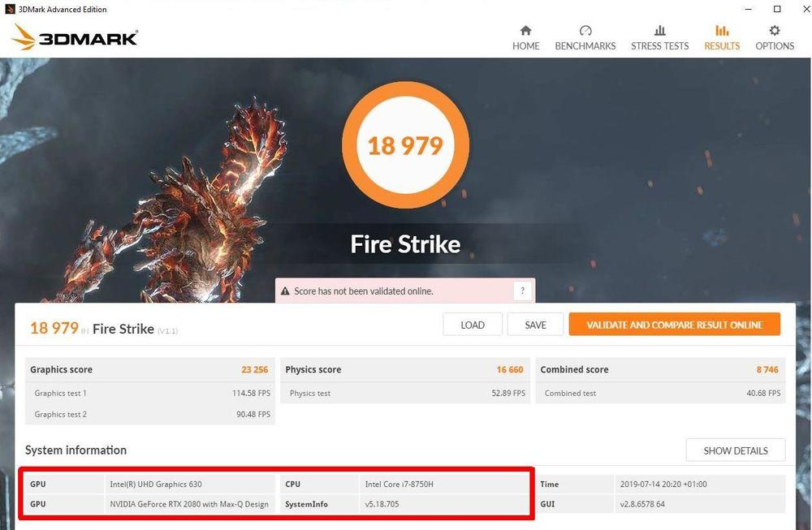Image resolution: width=812 pixels, height=530 pixels.
Task: Click the Intel Core i7-8750H CPU entry
Action: coord(397,485)
